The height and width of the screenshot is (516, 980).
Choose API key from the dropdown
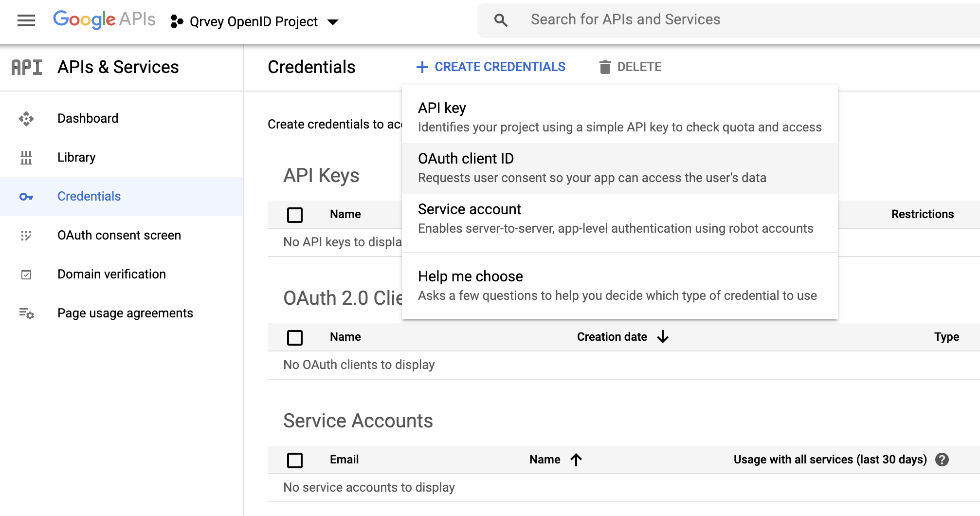pyautogui.click(x=620, y=117)
